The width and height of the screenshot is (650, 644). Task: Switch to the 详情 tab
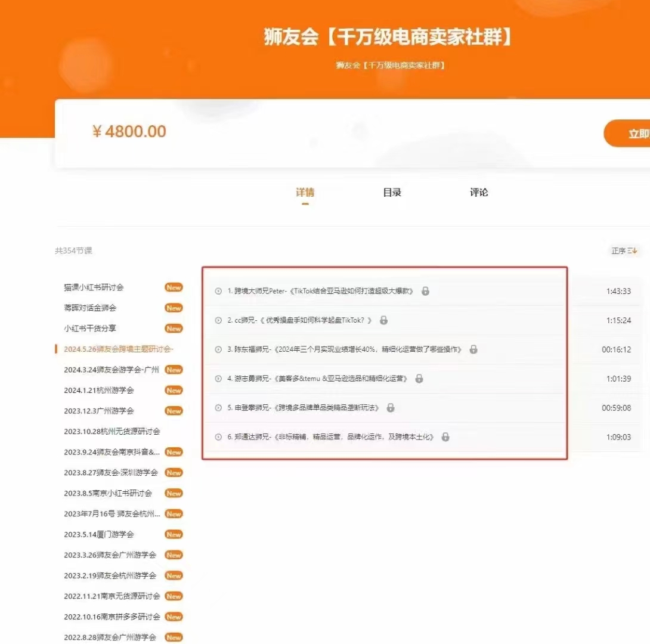tap(305, 192)
